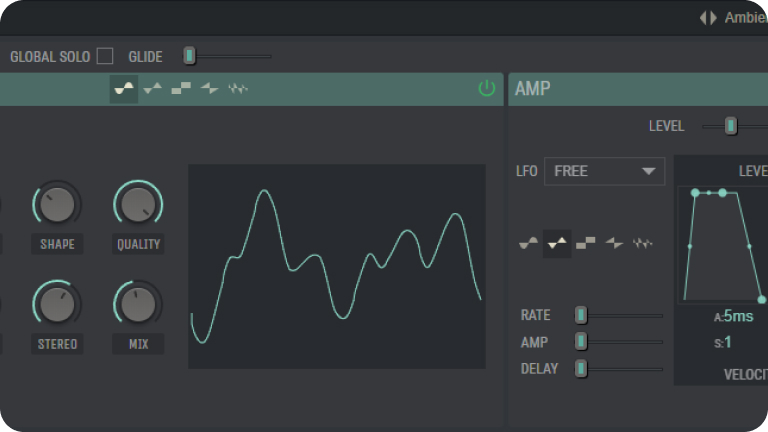Select sine waveform in top oscillator bar

124,89
